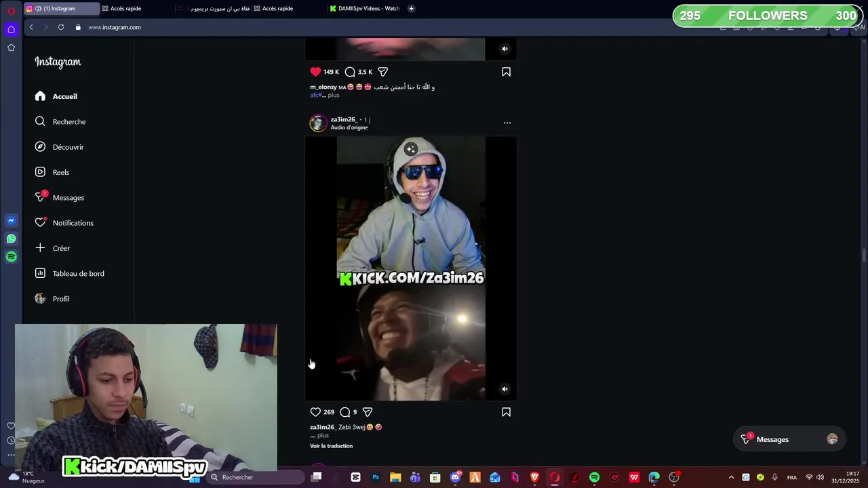Expand the m_elonsy caption with plus

point(333,95)
